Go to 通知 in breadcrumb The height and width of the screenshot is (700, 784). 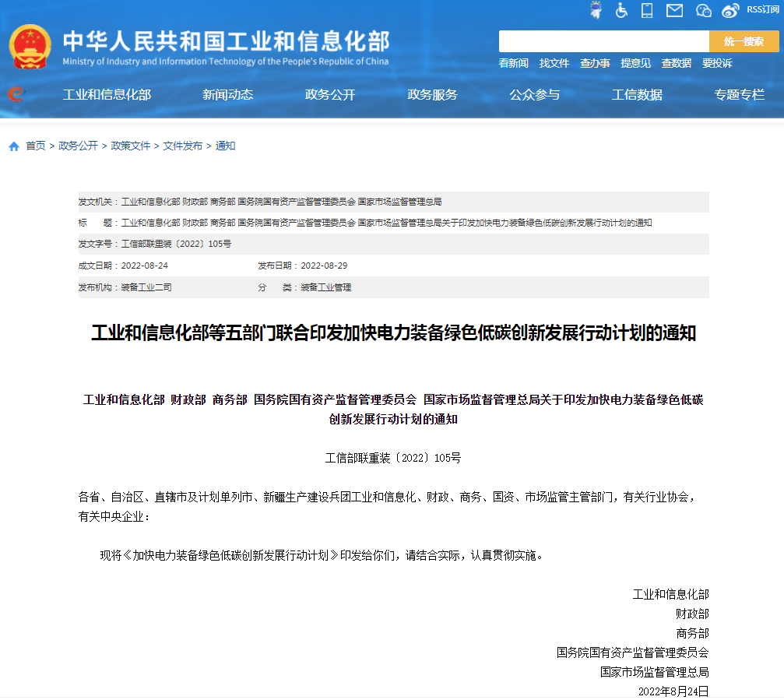[225, 146]
